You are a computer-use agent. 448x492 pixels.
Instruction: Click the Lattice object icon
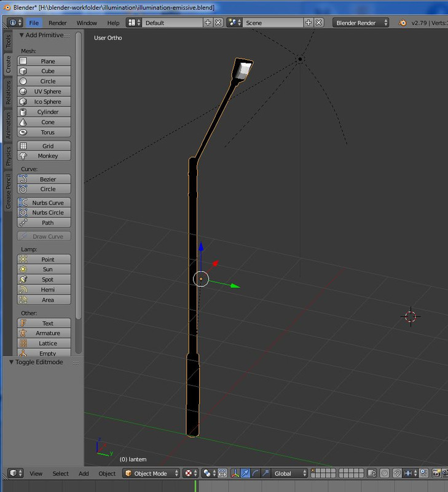click(23, 343)
